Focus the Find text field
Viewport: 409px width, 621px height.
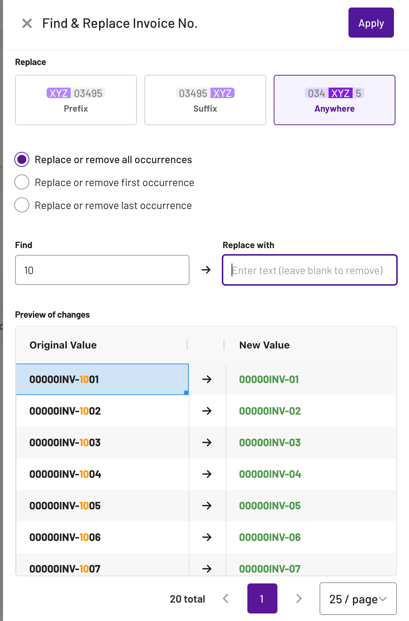[102, 270]
